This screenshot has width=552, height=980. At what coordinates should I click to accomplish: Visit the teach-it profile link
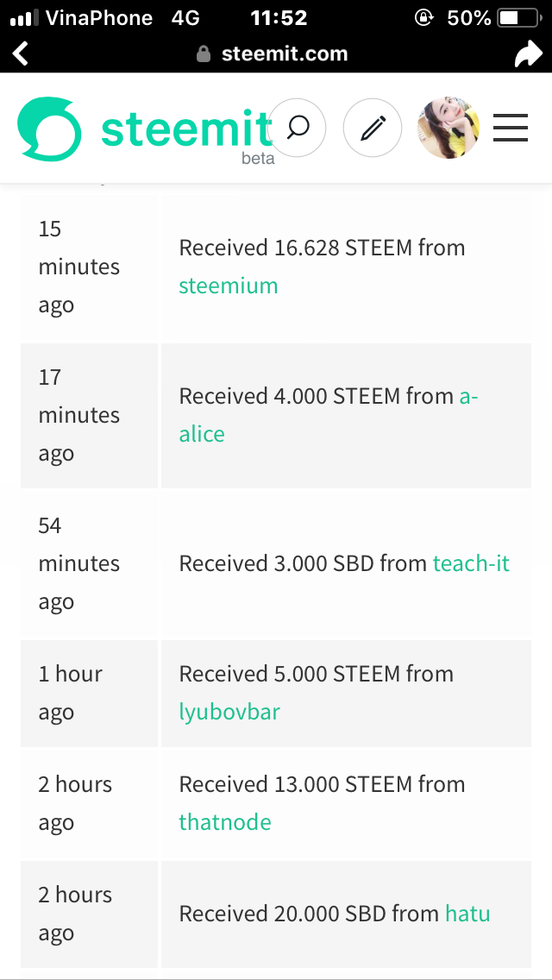click(471, 563)
